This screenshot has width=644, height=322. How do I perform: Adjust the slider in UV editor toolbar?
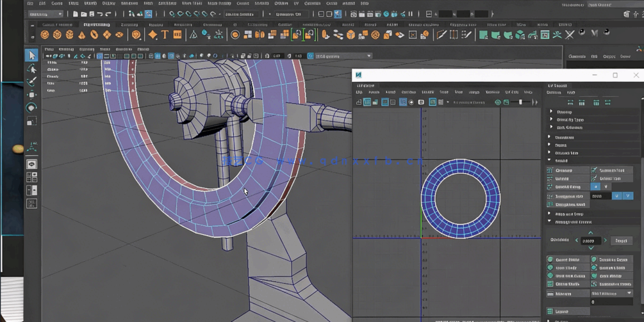click(x=520, y=102)
